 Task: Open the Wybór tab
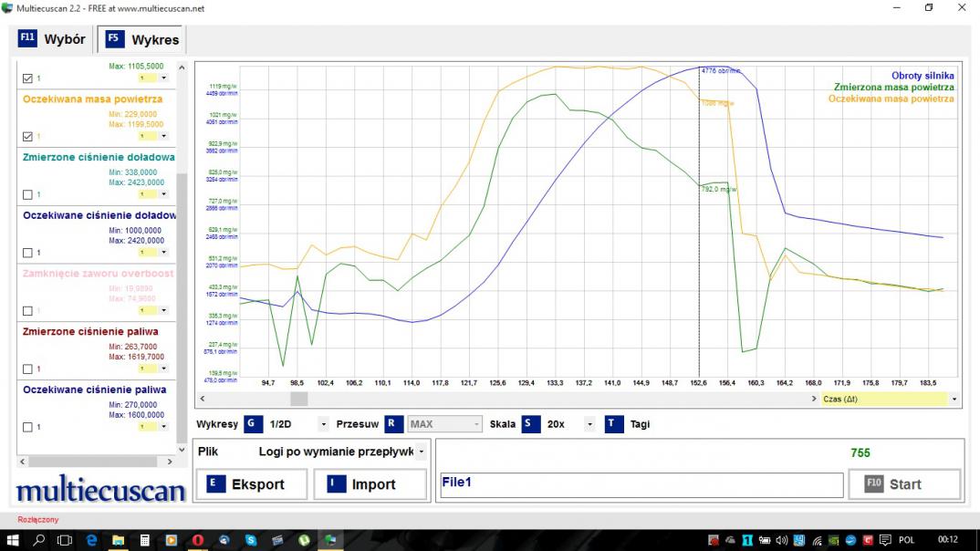click(x=53, y=39)
